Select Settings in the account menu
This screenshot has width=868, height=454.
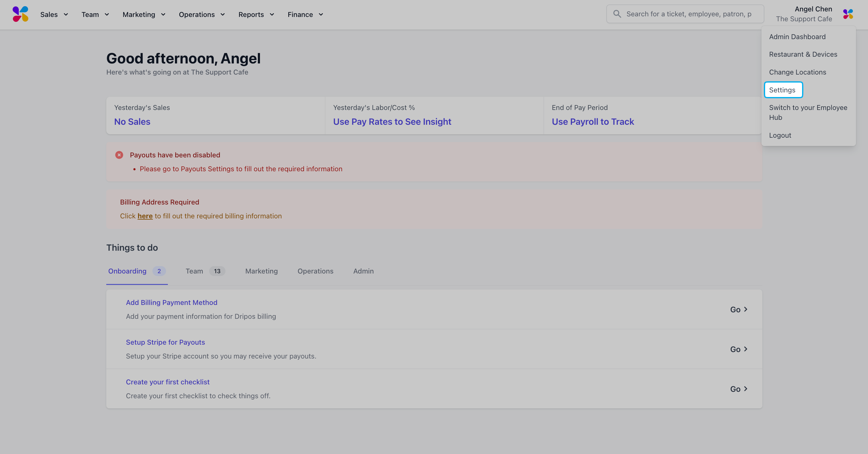tap(783, 90)
